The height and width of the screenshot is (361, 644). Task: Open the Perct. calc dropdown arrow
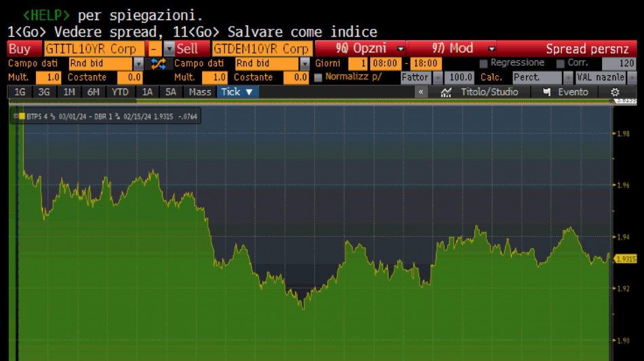point(567,77)
